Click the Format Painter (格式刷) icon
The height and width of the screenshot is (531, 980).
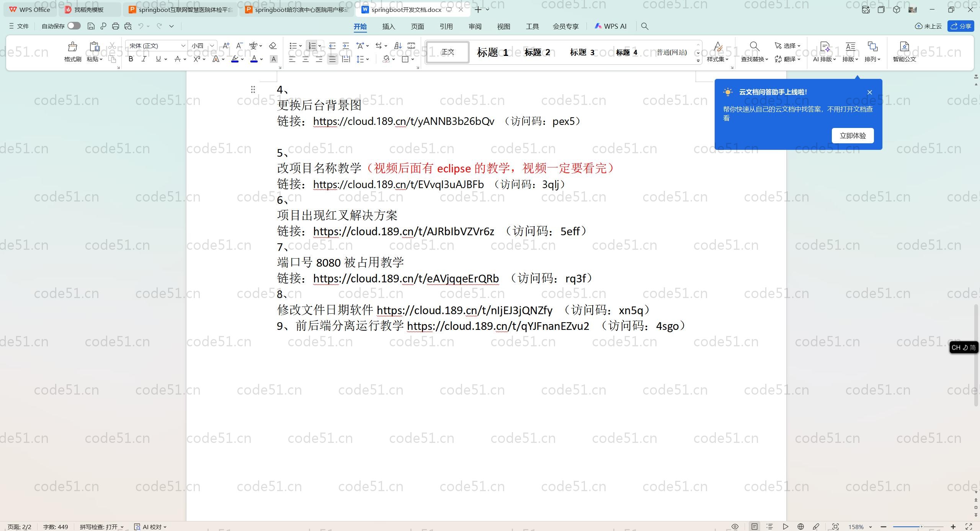(72, 47)
